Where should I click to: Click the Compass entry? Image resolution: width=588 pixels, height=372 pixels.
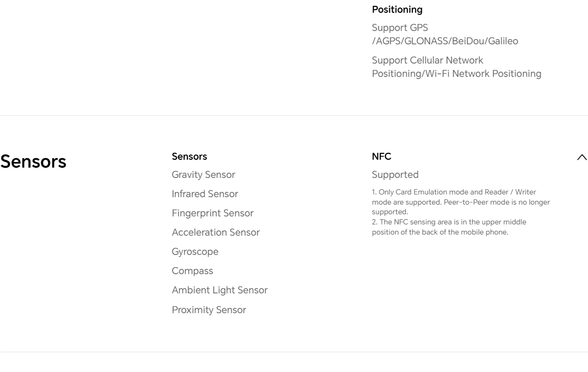pyautogui.click(x=192, y=271)
